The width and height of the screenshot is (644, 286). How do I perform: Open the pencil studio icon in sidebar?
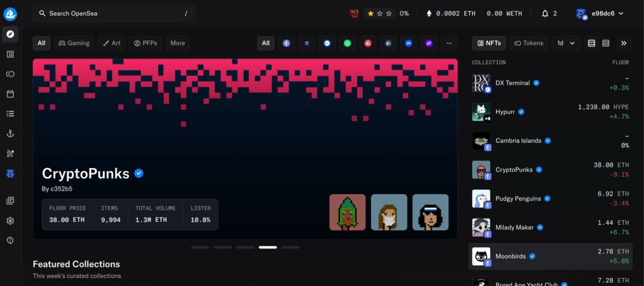[10, 154]
